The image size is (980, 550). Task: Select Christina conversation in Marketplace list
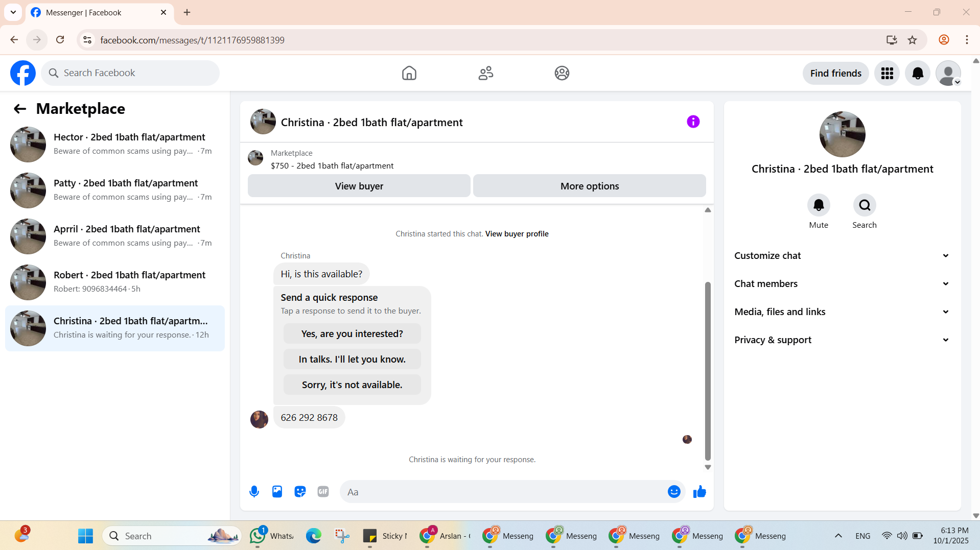[115, 328]
